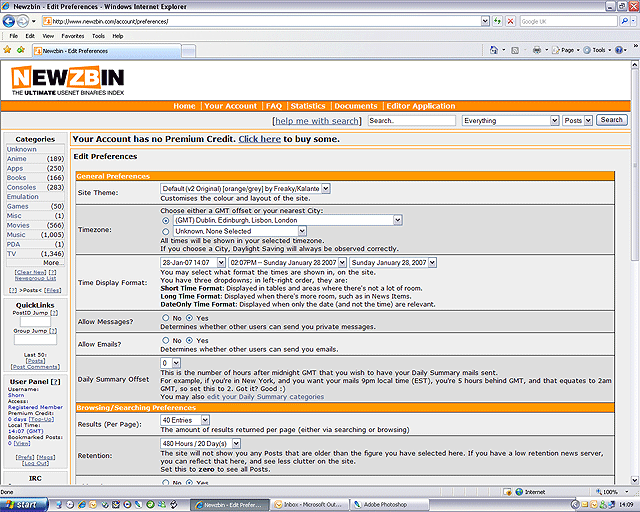The image size is (640, 512).
Task: Click the Internet zone globe in the status bar
Action: (x=519, y=492)
